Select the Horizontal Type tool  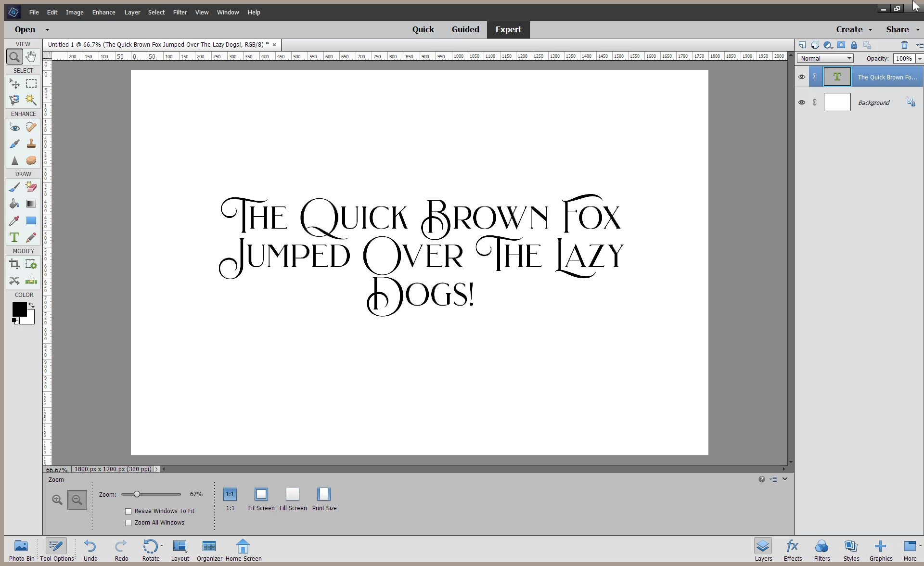click(14, 237)
